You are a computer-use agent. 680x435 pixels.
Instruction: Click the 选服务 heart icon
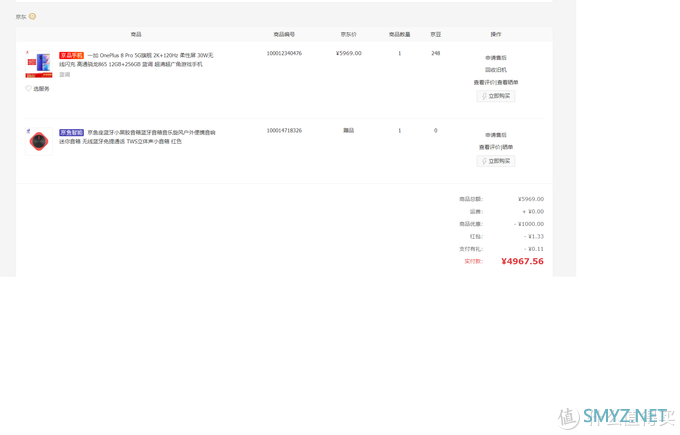[28, 88]
